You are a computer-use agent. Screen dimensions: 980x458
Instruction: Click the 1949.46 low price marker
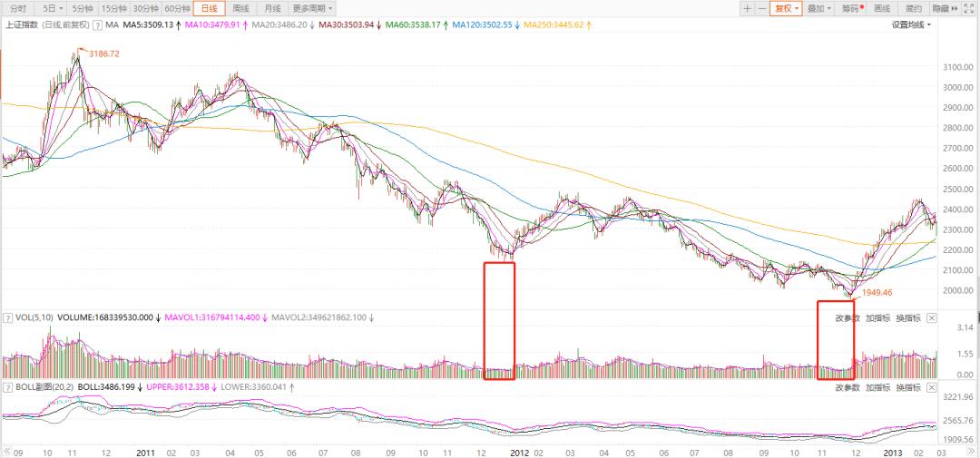878,292
